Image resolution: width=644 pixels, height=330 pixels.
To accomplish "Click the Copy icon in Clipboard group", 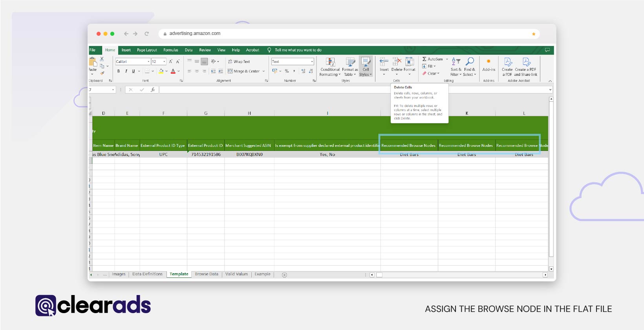I will 102,66.
